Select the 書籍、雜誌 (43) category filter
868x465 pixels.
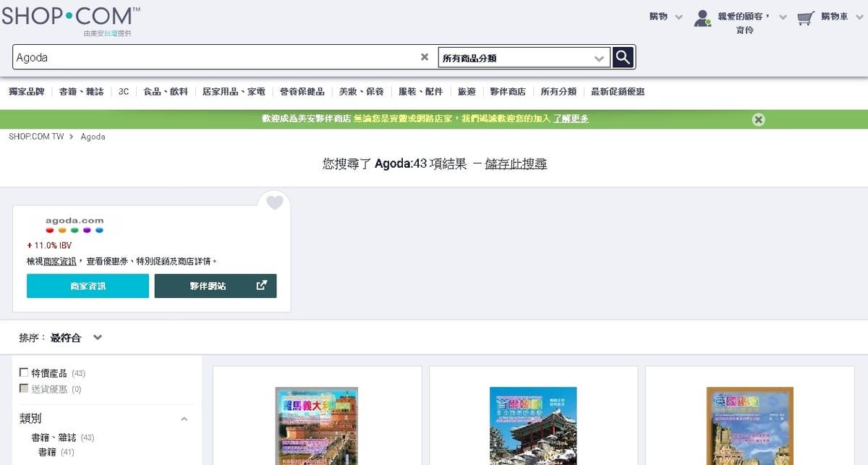click(63, 438)
